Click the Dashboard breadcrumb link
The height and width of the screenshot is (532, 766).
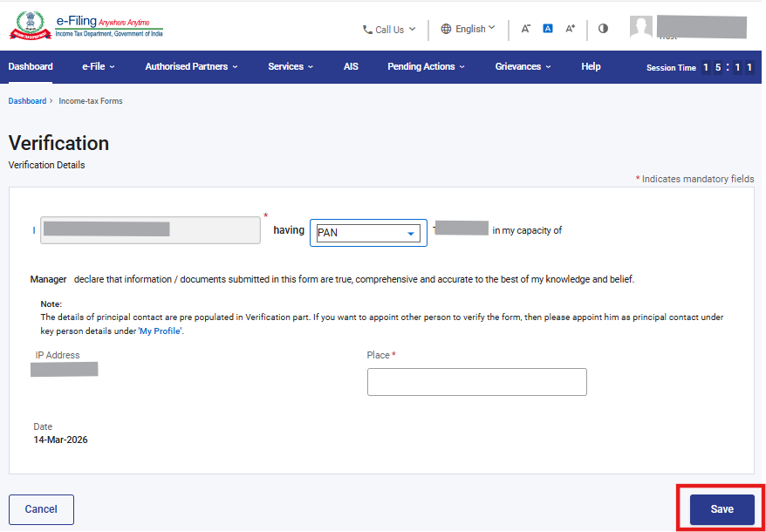(x=27, y=101)
